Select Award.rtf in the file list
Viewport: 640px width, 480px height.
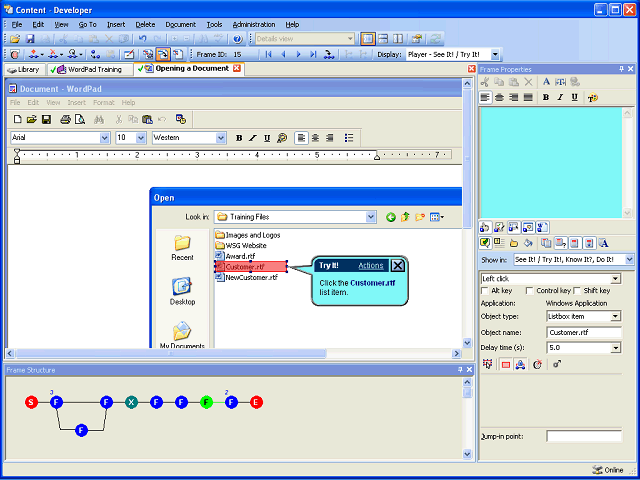coord(236,256)
